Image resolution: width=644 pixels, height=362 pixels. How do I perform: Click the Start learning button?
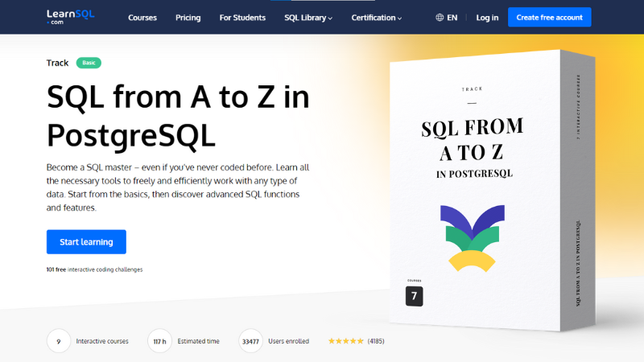coord(86,242)
